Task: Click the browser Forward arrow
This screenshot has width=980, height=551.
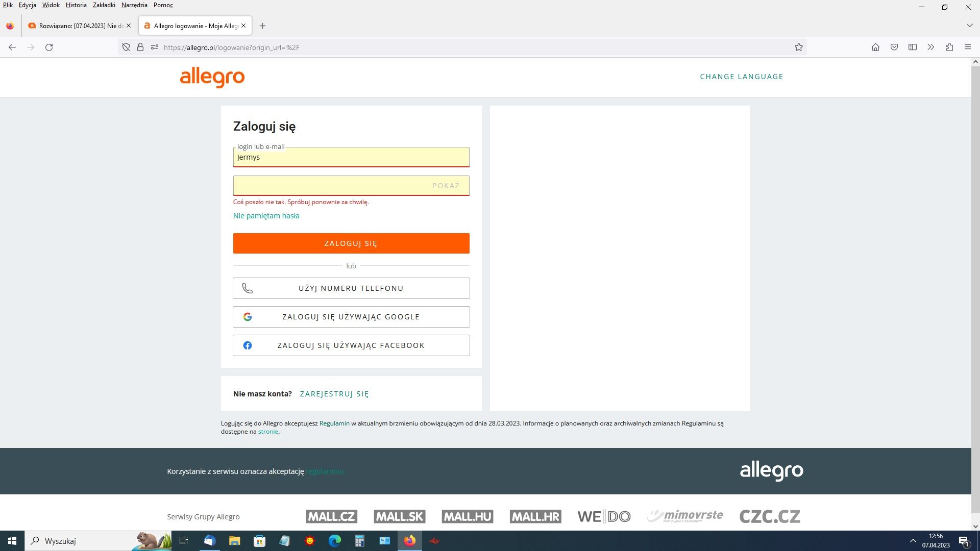Action: point(31,47)
